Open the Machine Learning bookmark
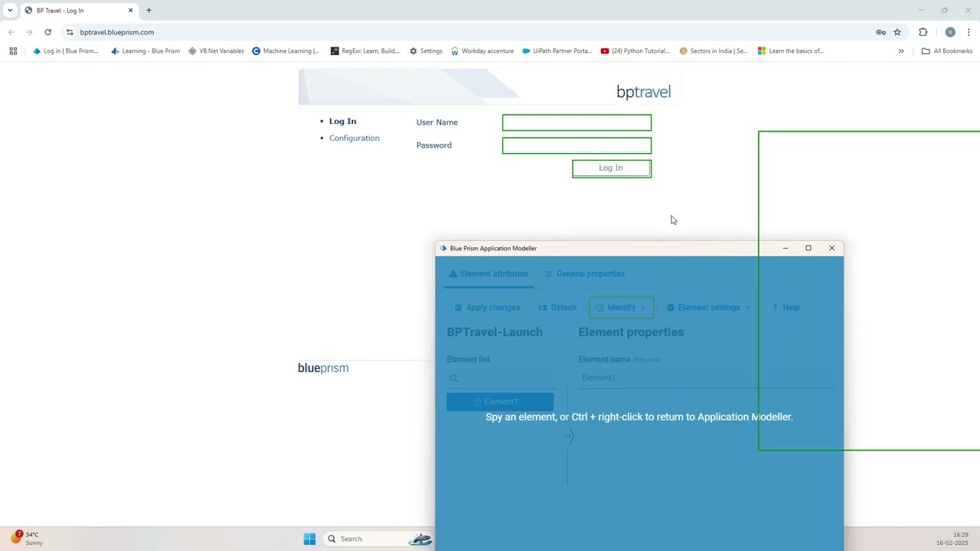Image resolution: width=980 pixels, height=551 pixels. [x=286, y=51]
